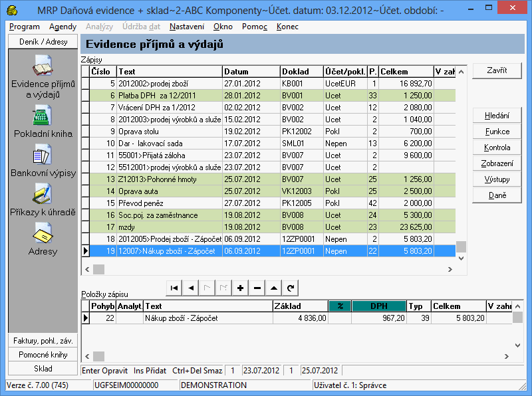Go to previous record arrow
The image size is (532, 396).
pyautogui.click(x=191, y=288)
